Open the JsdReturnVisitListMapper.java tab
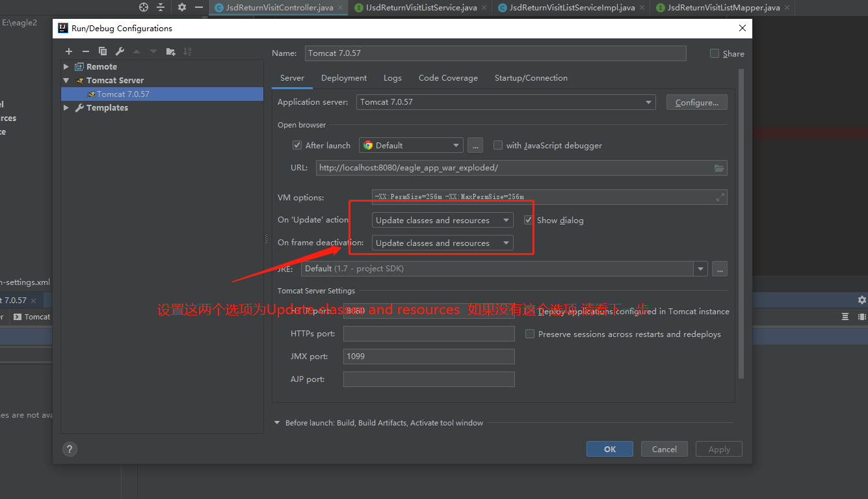 722,7
